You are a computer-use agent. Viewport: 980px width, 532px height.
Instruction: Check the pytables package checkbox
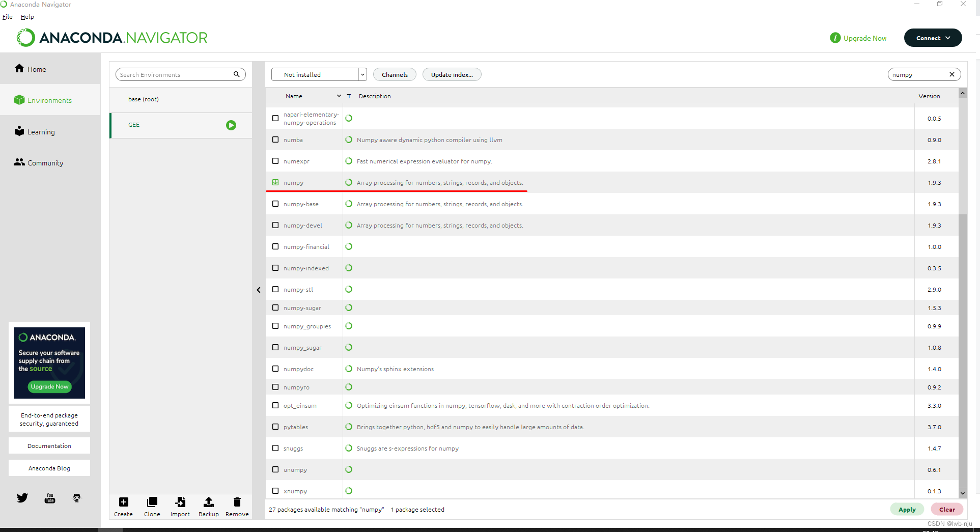pyautogui.click(x=275, y=427)
